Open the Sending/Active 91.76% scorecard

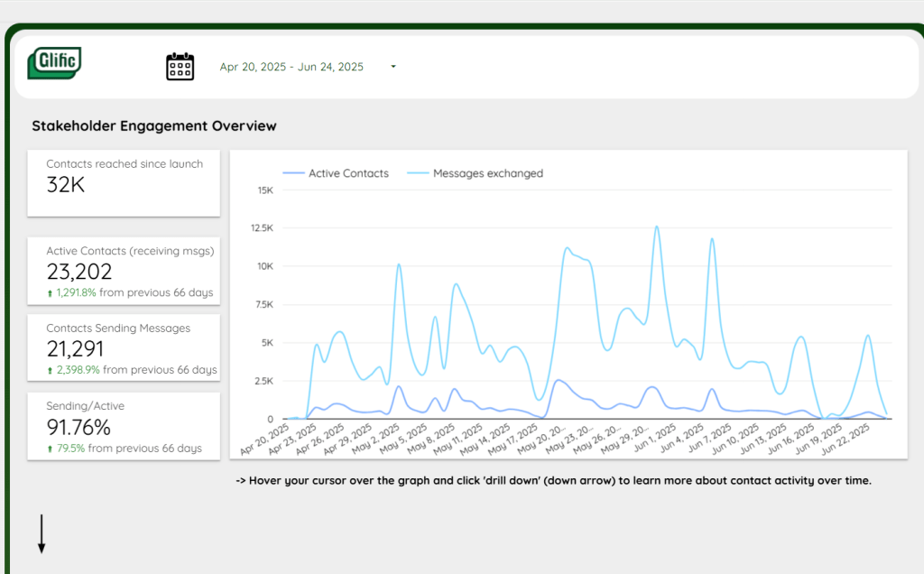pyautogui.click(x=124, y=426)
